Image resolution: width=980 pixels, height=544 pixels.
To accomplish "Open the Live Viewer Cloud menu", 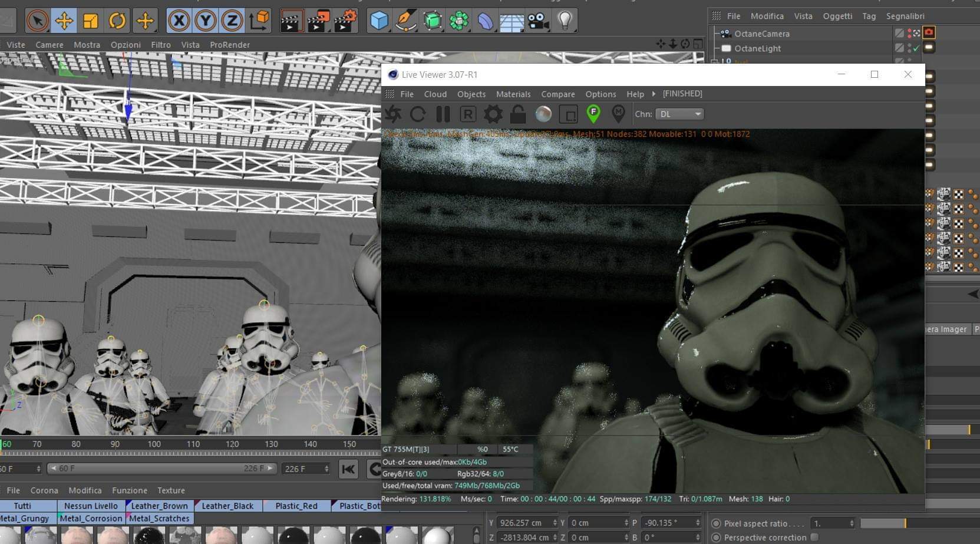I will tap(435, 94).
